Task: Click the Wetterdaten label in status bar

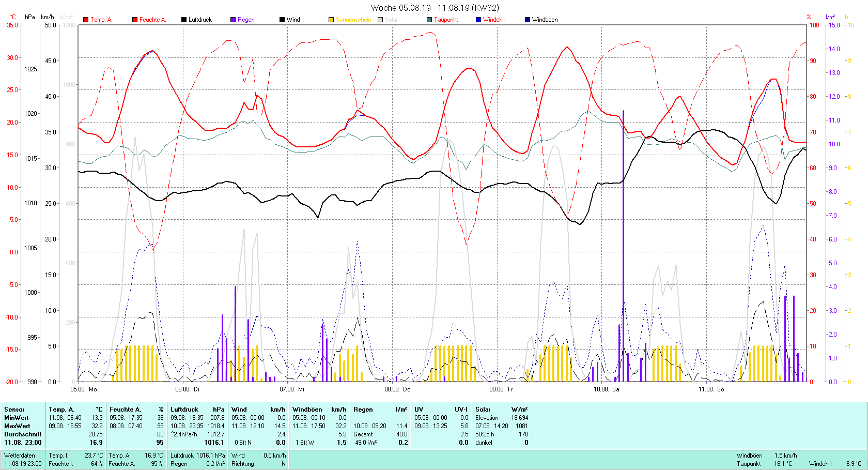Action: tap(20, 456)
